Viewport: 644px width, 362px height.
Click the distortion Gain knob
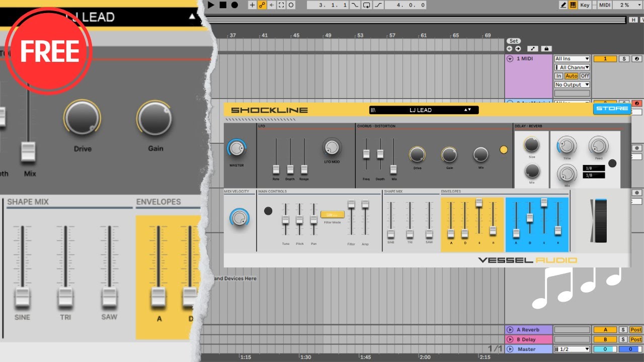449,155
